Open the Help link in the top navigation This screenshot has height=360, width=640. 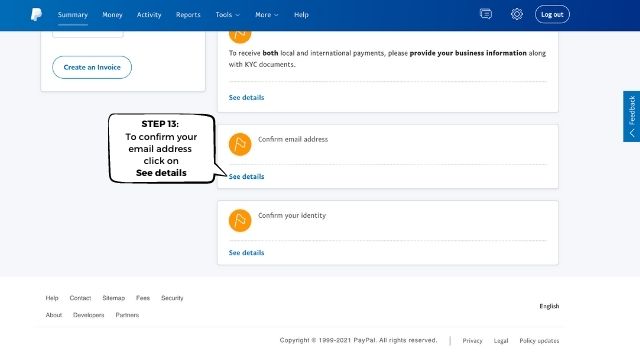click(301, 15)
